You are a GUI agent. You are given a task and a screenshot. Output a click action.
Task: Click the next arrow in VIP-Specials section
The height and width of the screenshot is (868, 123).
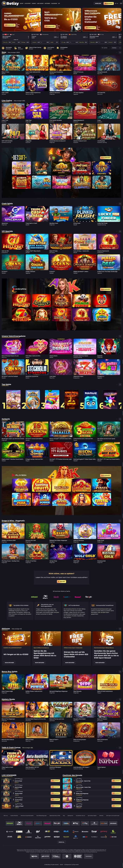[x=120, y=231]
